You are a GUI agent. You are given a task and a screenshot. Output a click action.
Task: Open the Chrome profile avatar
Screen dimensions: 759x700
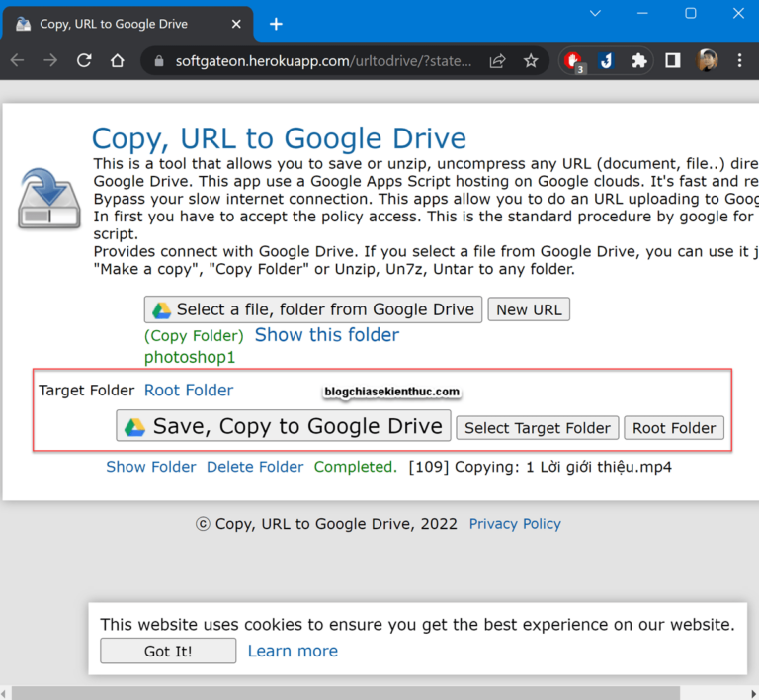tap(707, 60)
